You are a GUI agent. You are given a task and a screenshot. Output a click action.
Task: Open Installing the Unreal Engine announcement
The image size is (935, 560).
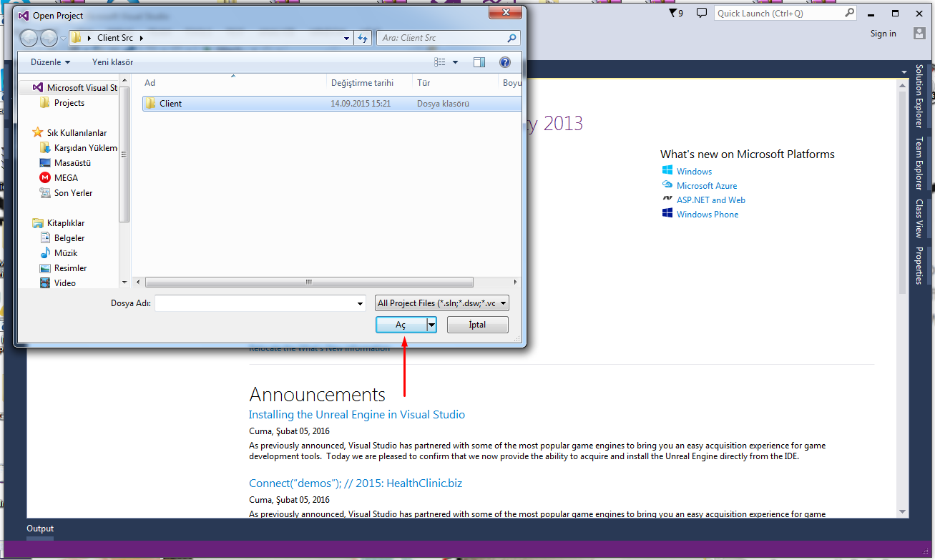(357, 415)
